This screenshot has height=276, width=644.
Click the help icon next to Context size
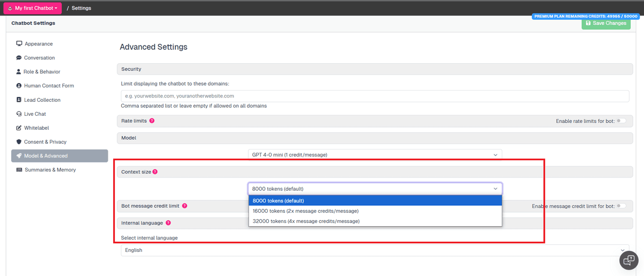tap(155, 172)
